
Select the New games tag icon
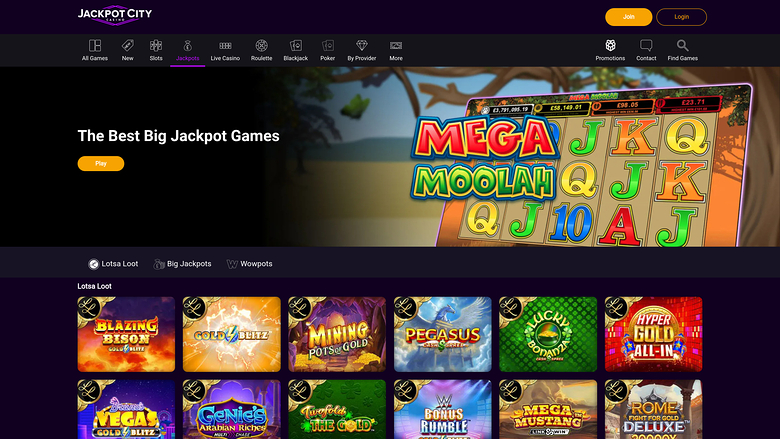pos(127,46)
